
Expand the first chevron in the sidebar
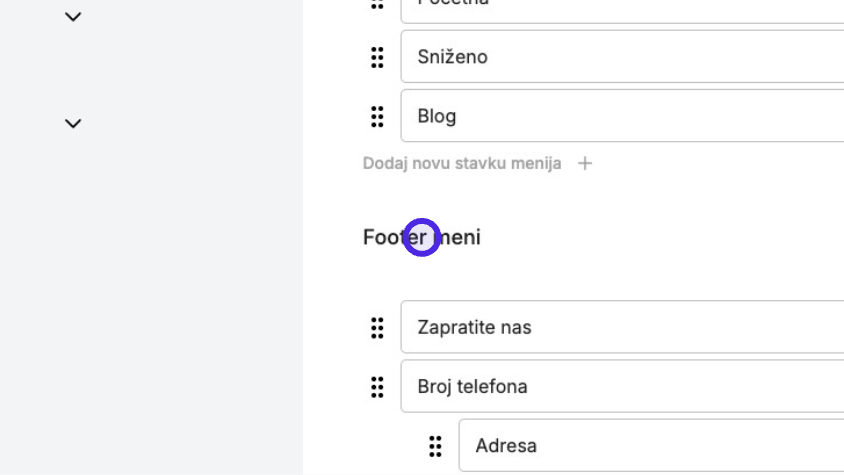pyautogui.click(x=73, y=17)
